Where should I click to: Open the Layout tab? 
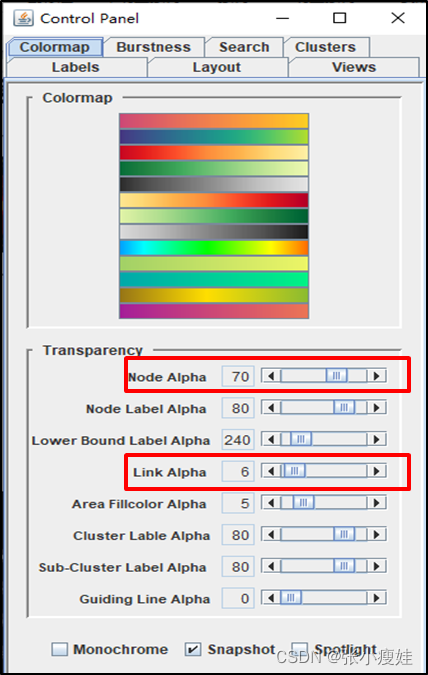[217, 68]
